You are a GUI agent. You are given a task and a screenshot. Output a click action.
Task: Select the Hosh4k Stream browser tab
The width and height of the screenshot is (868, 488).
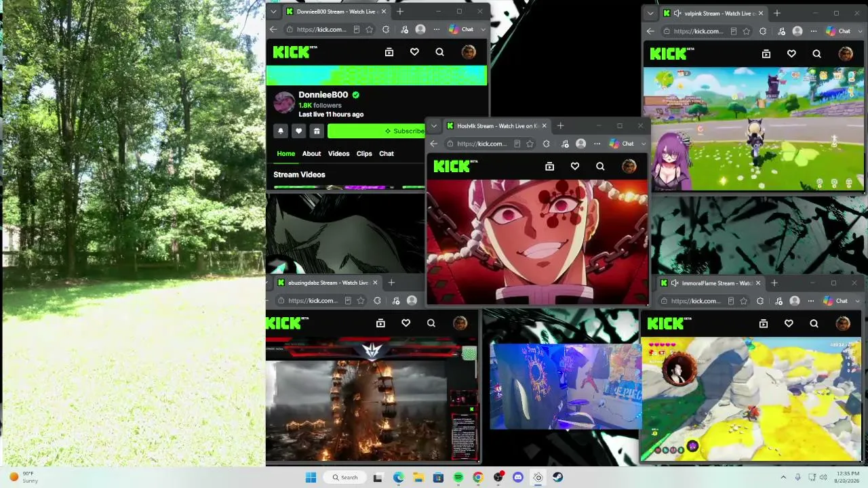pos(496,126)
